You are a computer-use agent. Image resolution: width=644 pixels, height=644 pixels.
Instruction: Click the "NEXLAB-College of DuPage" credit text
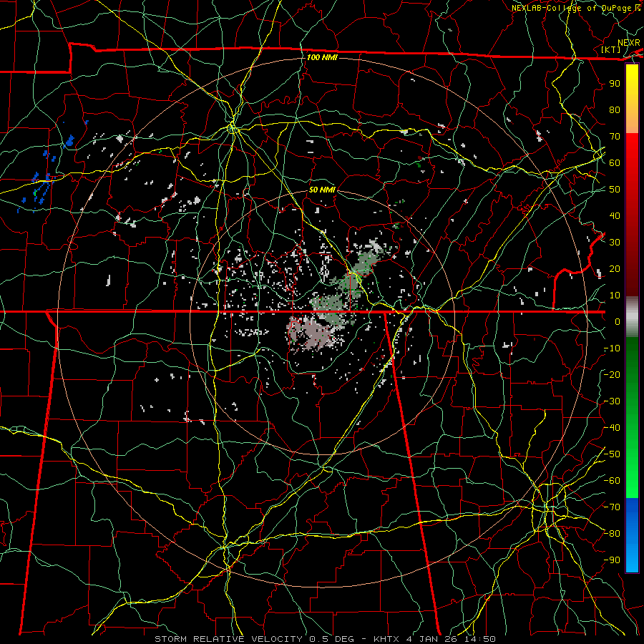tap(571, 8)
